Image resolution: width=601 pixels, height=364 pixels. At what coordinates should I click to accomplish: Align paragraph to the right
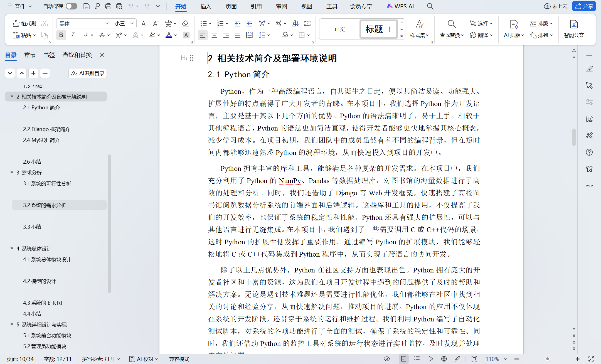pos(226,35)
